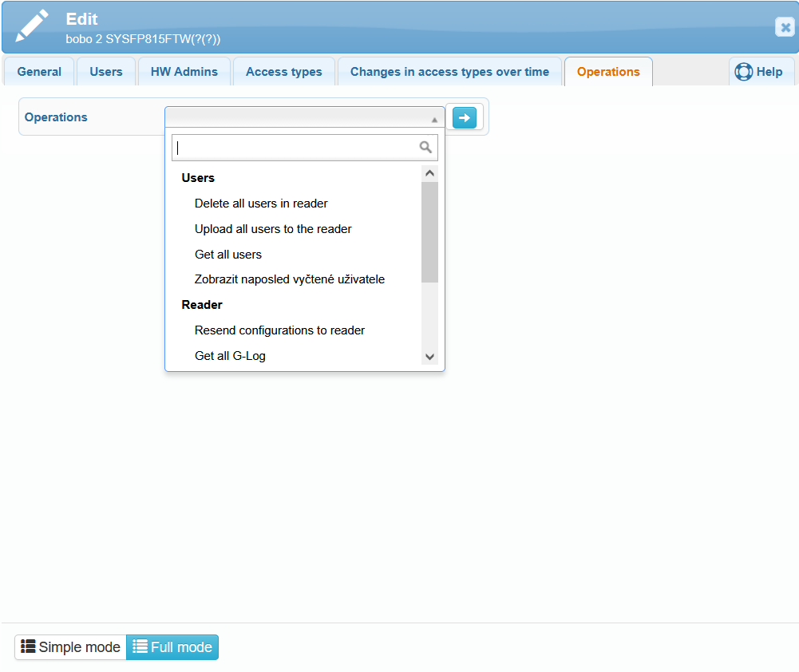Click the magnifier icon in search box
The image size is (799, 672).
(425, 148)
